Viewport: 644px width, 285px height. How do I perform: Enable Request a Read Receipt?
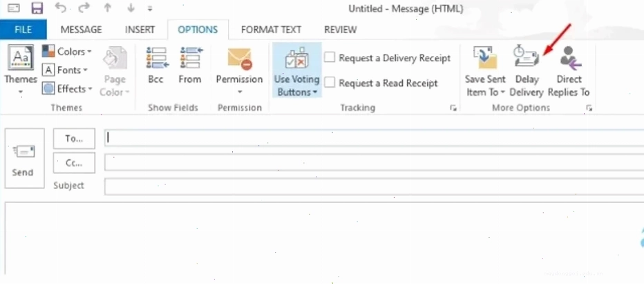[x=380, y=83]
